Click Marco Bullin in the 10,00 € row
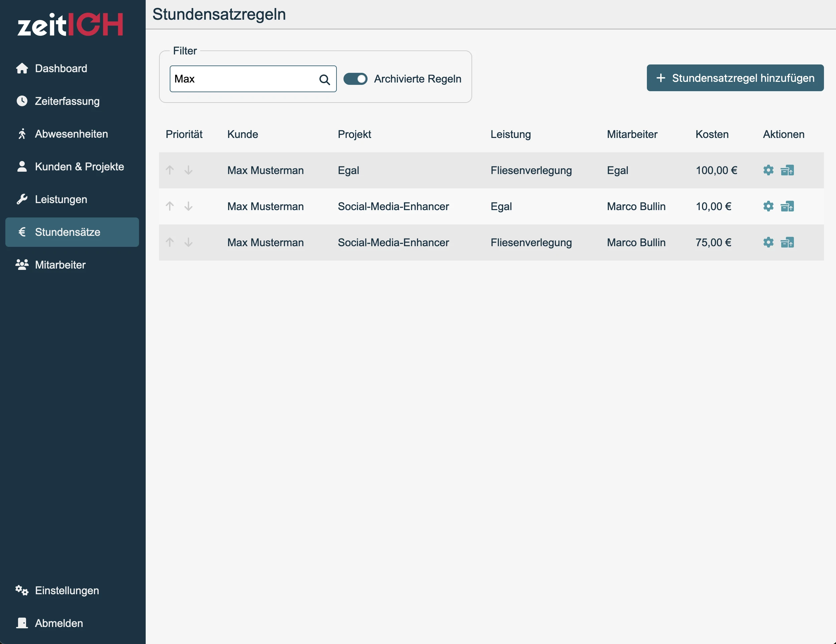 [636, 206]
